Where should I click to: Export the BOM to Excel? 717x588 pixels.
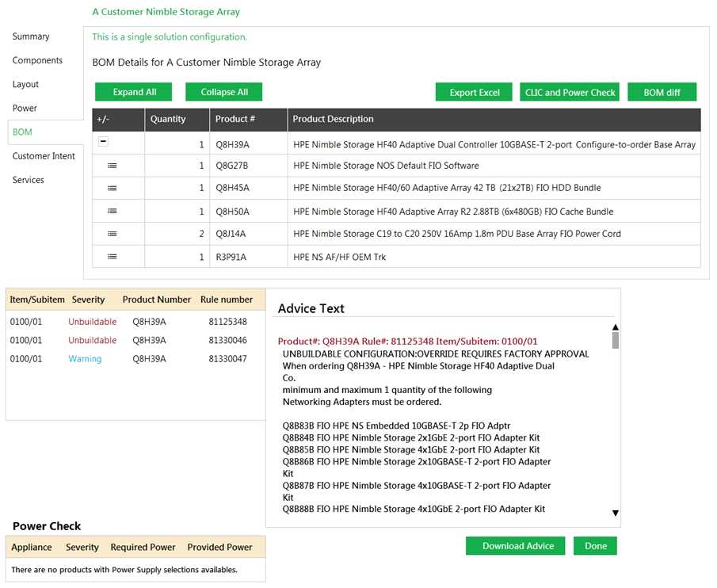474,92
